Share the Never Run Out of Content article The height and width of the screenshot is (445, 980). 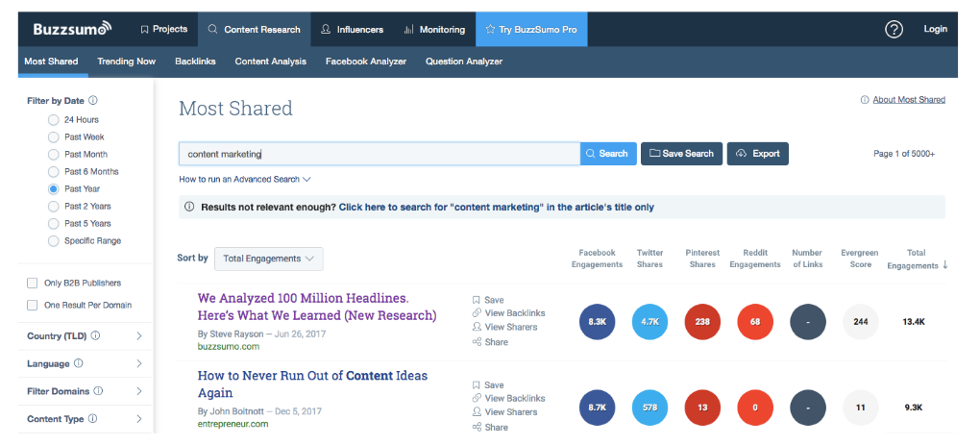(490, 428)
